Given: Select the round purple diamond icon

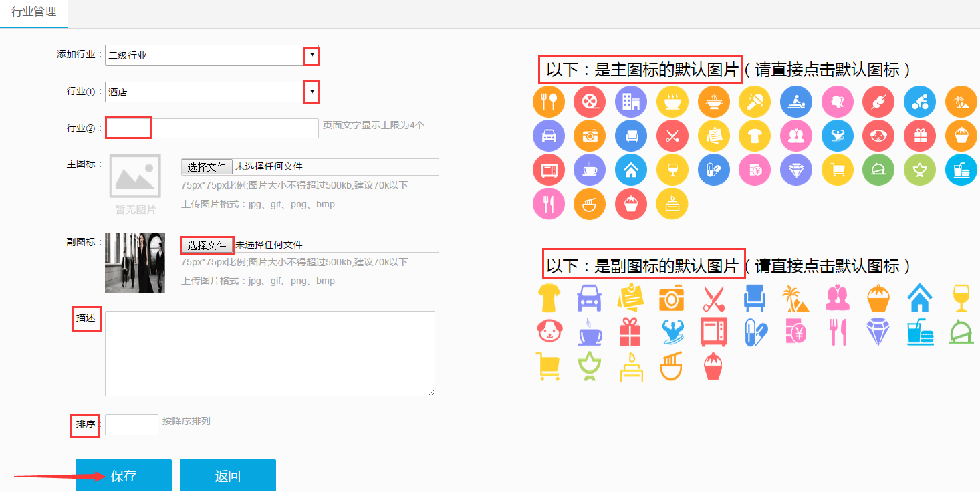Looking at the screenshot, I should (x=796, y=170).
